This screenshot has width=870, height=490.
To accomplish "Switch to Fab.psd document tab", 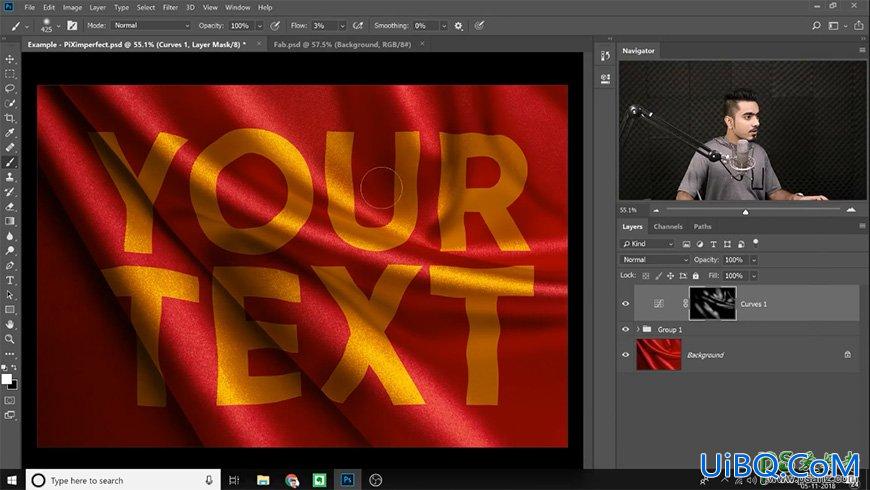I will 342,44.
